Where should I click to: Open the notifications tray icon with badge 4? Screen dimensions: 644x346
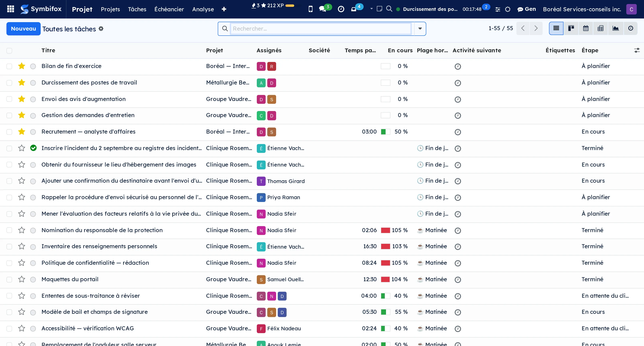354,9
